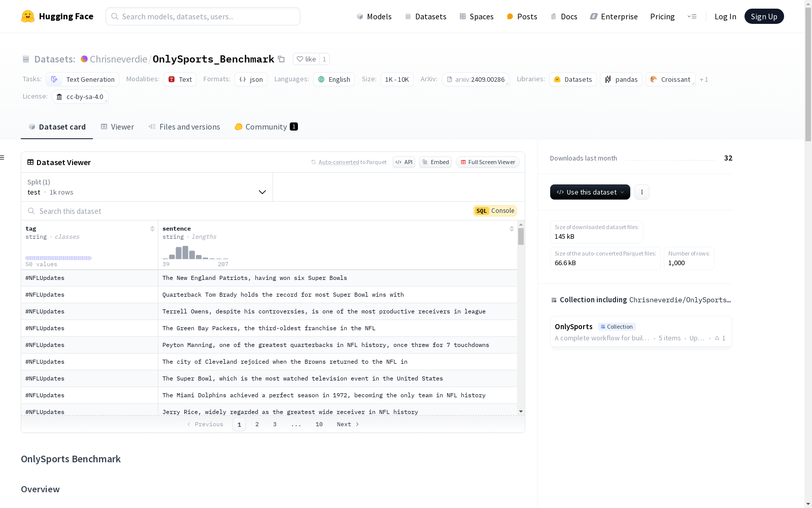Click the Log In link
This screenshot has width=812, height=508.
725,16
